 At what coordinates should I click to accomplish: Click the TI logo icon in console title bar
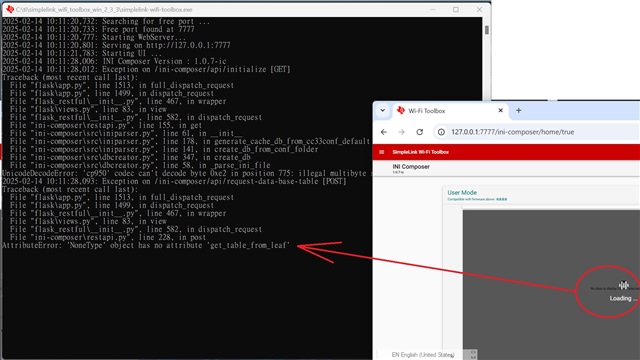[x=10, y=9]
